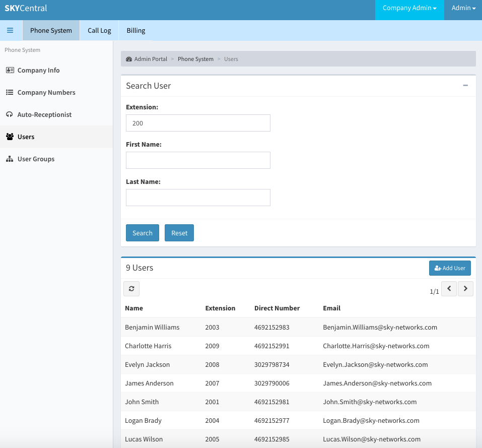Image resolution: width=482 pixels, height=448 pixels.
Task: Follow the Phone System breadcrumb link
Action: pyautogui.click(x=195, y=59)
